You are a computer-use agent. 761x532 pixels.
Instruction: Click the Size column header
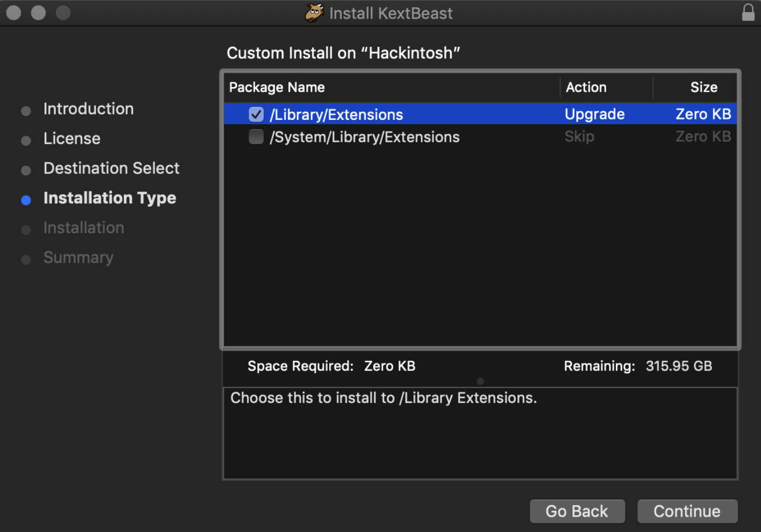tap(704, 87)
